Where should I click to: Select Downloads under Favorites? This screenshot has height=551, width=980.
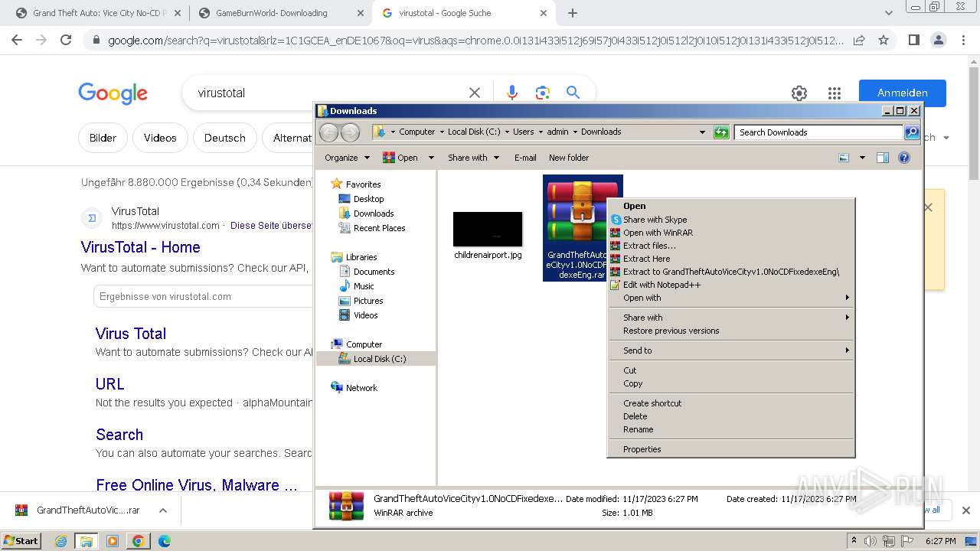point(374,214)
